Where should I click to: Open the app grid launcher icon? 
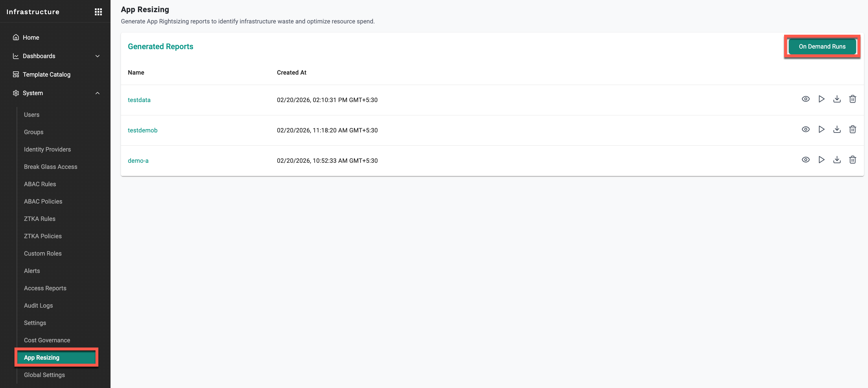98,12
